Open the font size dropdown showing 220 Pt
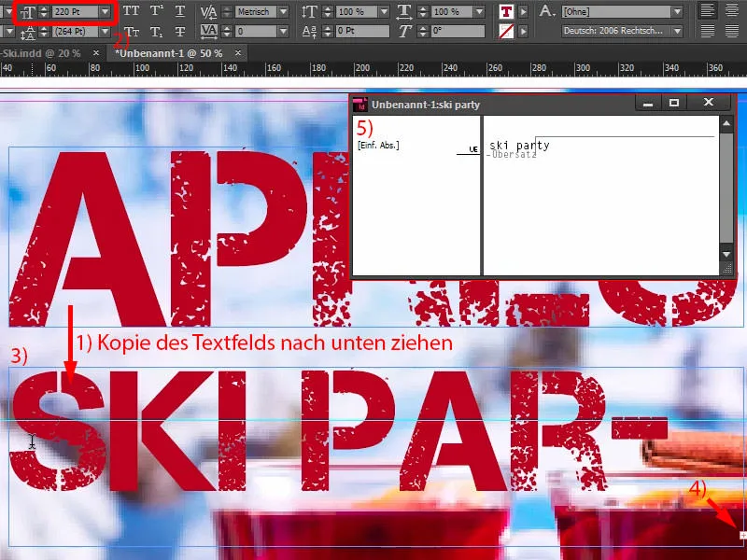This screenshot has width=747, height=560. (x=105, y=11)
